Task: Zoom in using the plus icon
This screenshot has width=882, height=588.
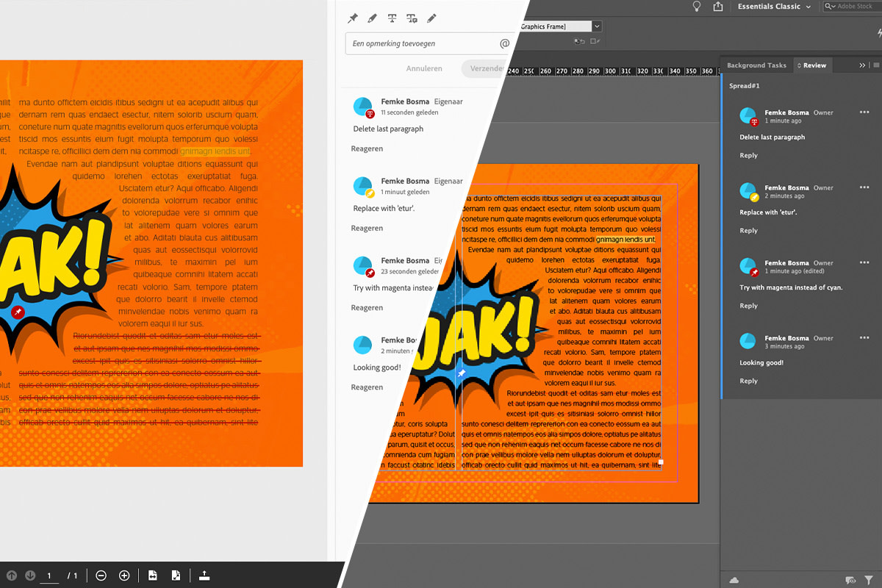Action: [124, 576]
